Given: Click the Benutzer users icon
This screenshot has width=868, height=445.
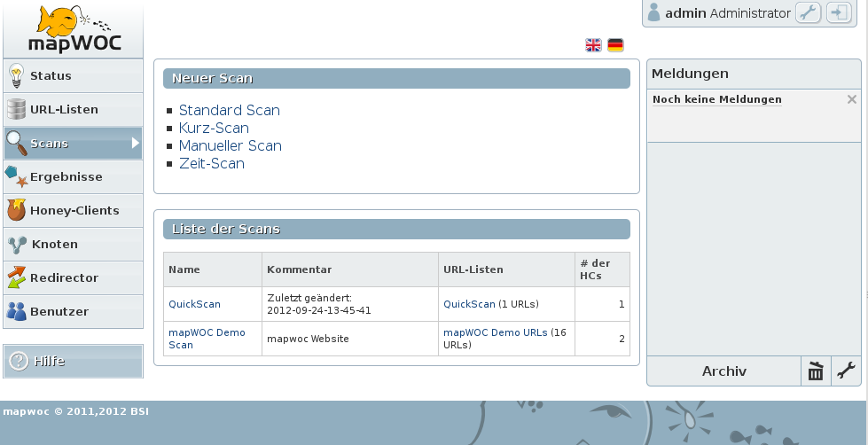Looking at the screenshot, I should pos(16,312).
